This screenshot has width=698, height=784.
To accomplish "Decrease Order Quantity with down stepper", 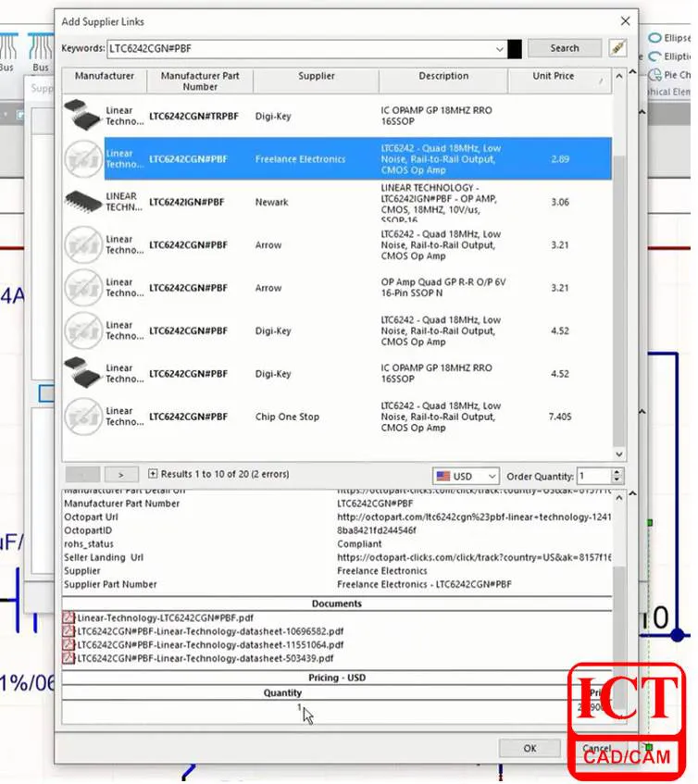I will click(617, 480).
